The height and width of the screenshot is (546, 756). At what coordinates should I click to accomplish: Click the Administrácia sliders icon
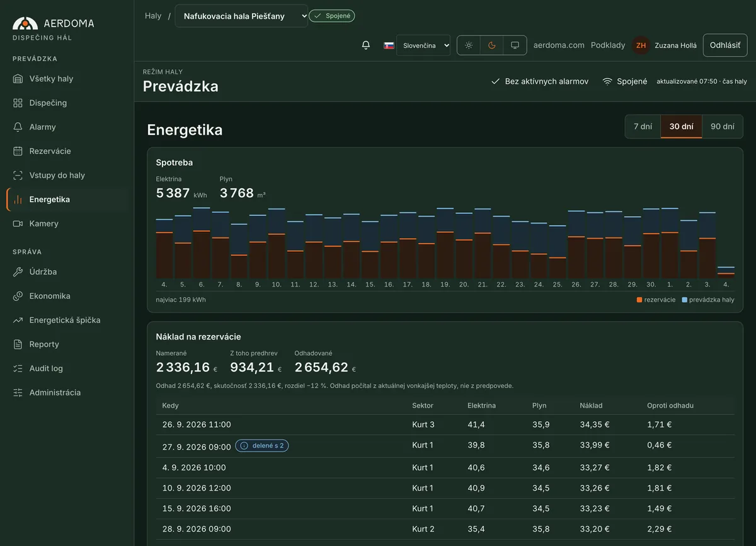point(18,392)
